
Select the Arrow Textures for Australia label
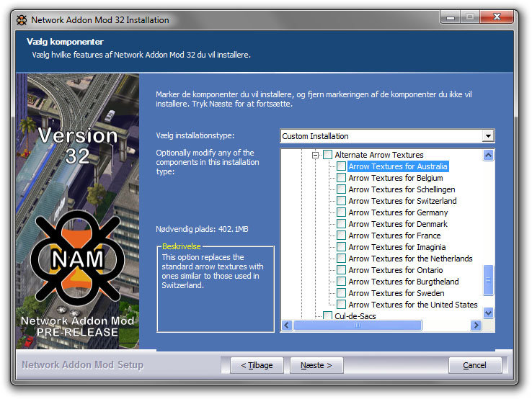[x=398, y=166]
